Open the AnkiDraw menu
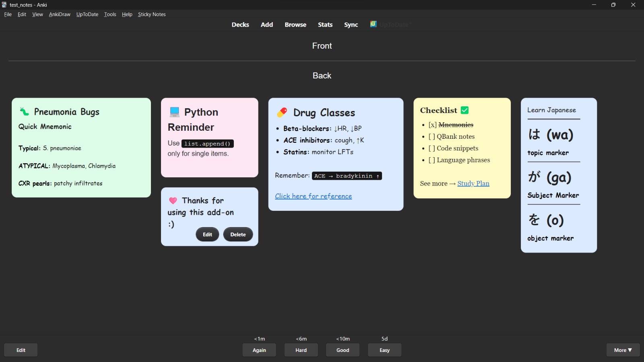 (60, 14)
